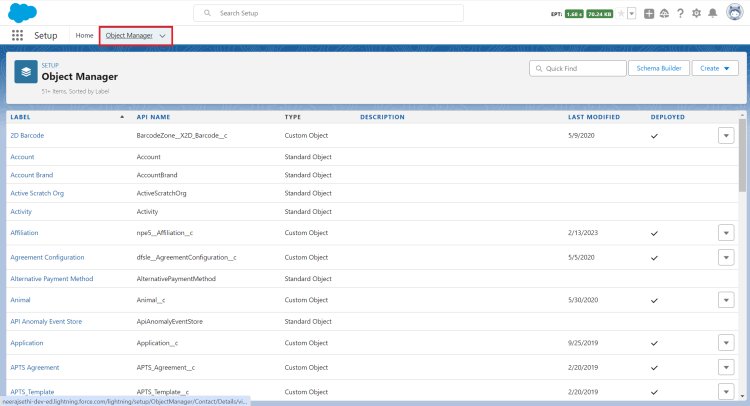Open the Trailhead guidance icon

[x=665, y=14]
